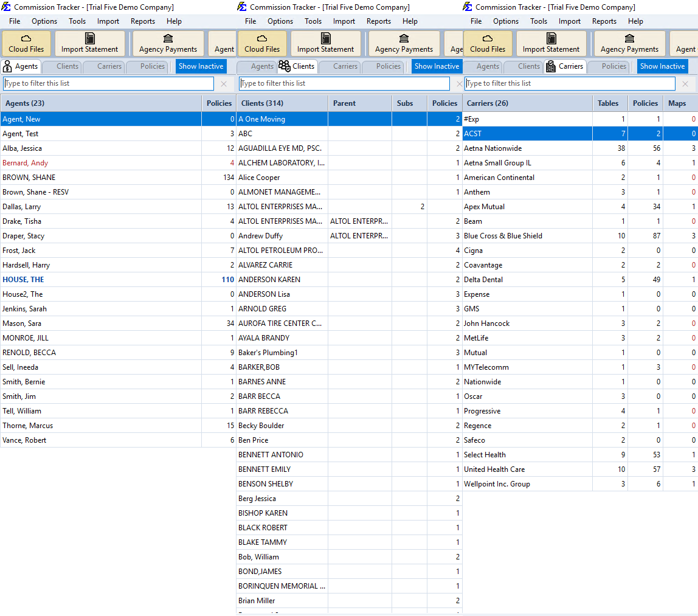Select the active Carriers tab with building icon
Viewport: 698px width, 616px height.
[565, 66]
